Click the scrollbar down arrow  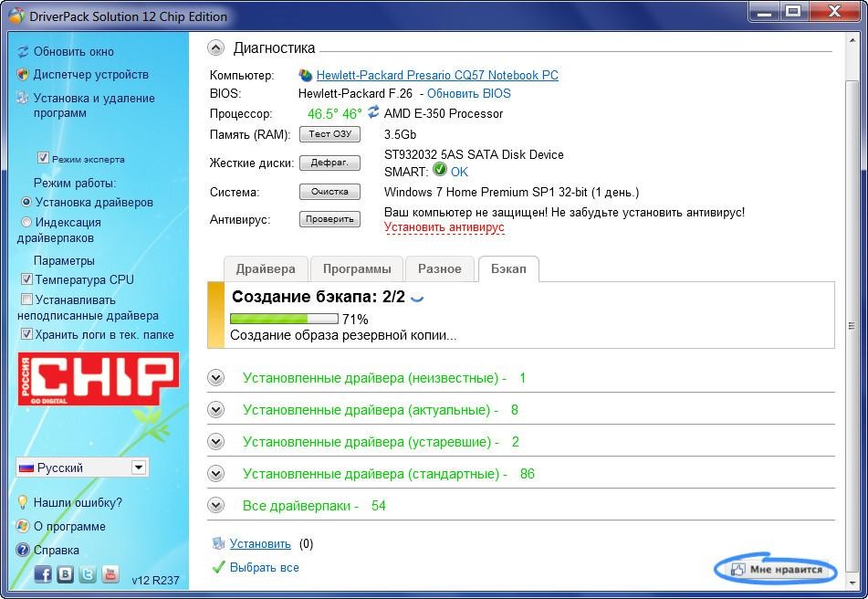pyautogui.click(x=852, y=582)
